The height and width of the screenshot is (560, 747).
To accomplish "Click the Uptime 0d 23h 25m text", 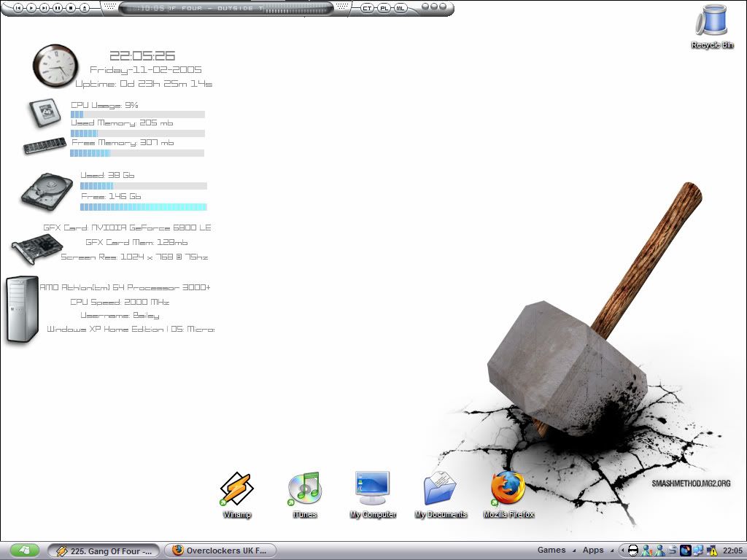I will [144, 84].
